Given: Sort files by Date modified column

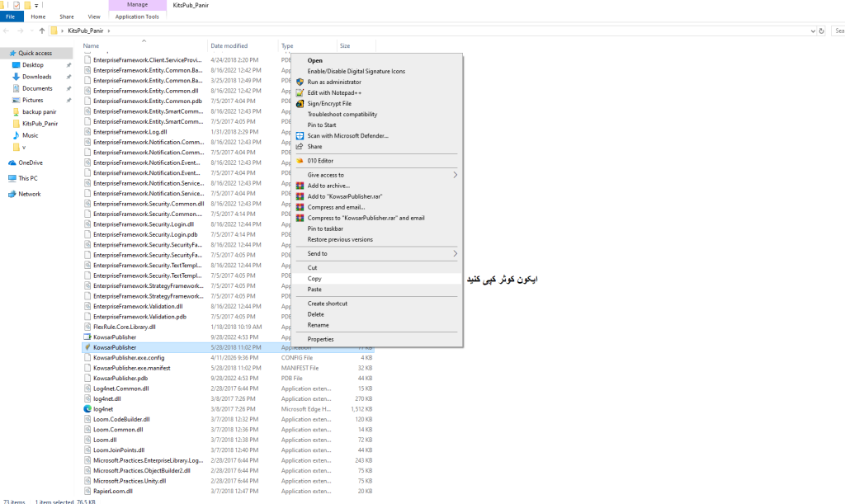Looking at the screenshot, I should click(229, 46).
